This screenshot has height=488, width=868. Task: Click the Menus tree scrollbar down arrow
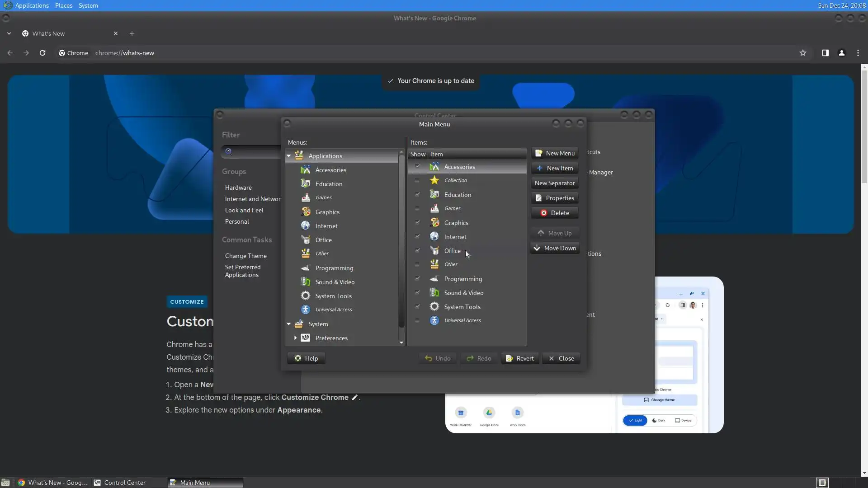pyautogui.click(x=401, y=343)
